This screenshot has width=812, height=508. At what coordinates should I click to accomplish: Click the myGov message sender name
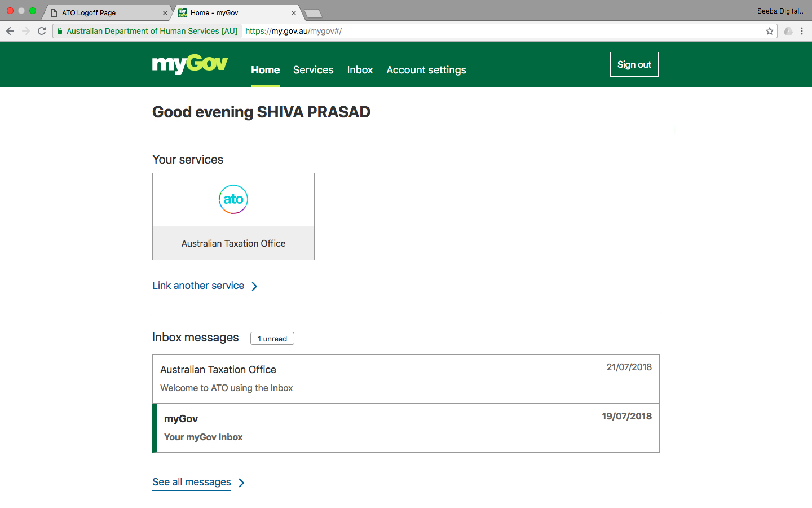pyautogui.click(x=181, y=419)
